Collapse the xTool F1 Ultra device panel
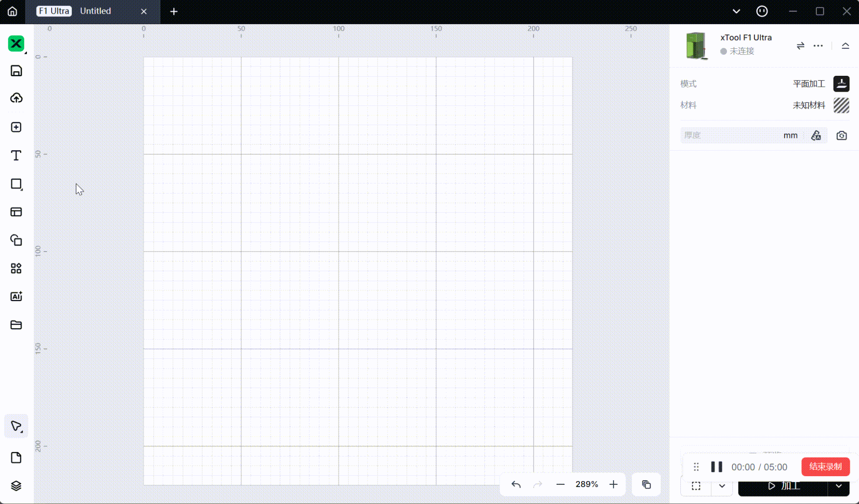The width and height of the screenshot is (859, 504). (x=845, y=46)
